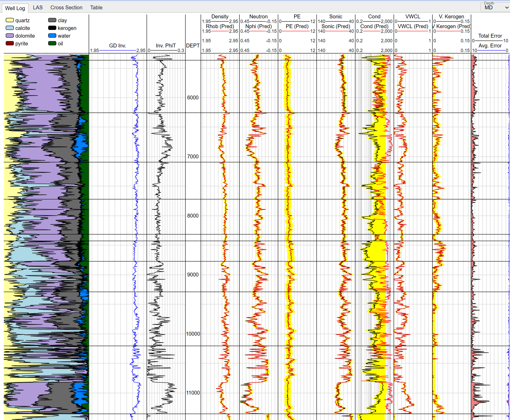510x420 pixels.
Task: Select the PE curve header
Action: 297,16
